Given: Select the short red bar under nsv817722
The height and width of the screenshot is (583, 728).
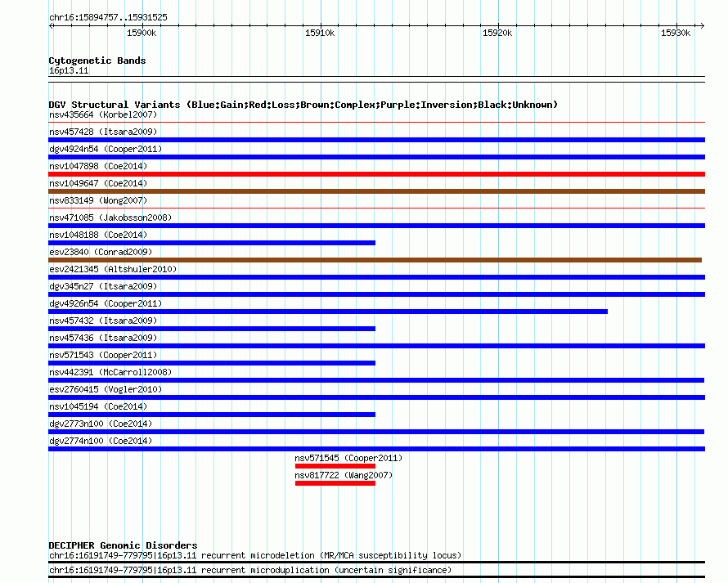Looking at the screenshot, I should coord(335,483).
